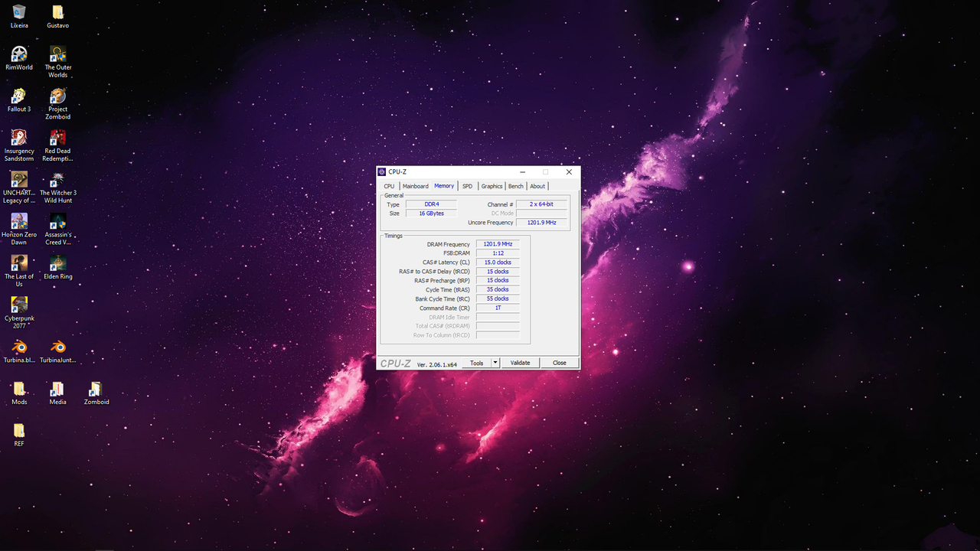The width and height of the screenshot is (980, 551).
Task: Switch to the SPD tab
Action: 467,185
